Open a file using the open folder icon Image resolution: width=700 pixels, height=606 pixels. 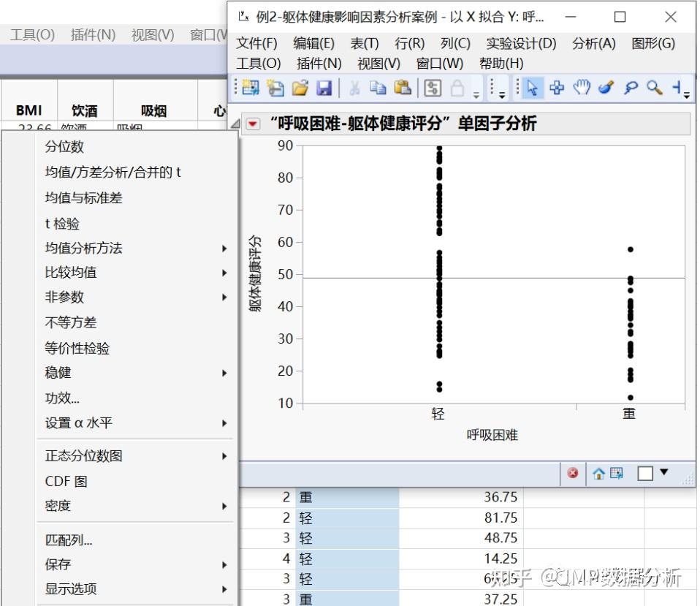click(299, 88)
